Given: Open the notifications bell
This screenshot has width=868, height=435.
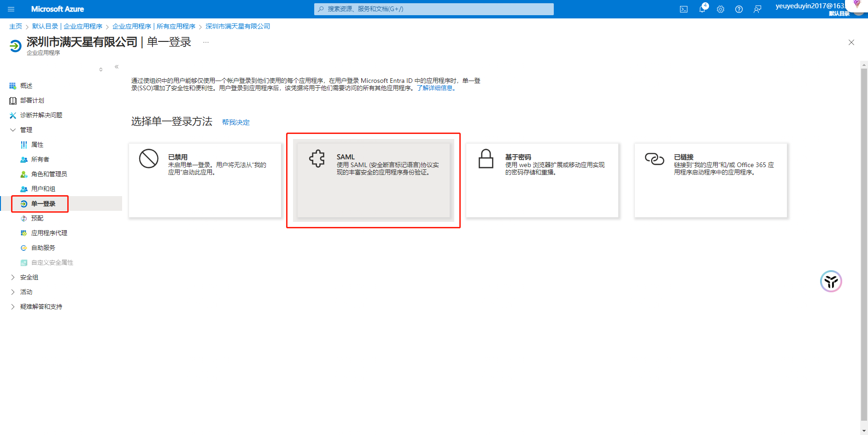Looking at the screenshot, I should pos(702,9).
